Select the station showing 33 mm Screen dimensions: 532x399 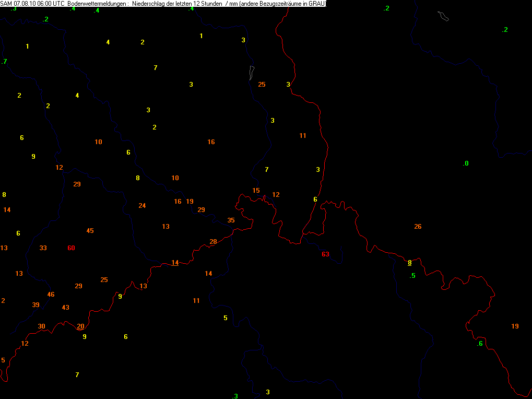tap(43, 248)
